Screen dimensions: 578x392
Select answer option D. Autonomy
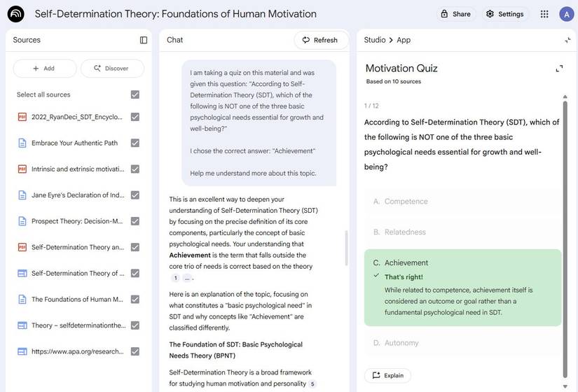(x=462, y=343)
